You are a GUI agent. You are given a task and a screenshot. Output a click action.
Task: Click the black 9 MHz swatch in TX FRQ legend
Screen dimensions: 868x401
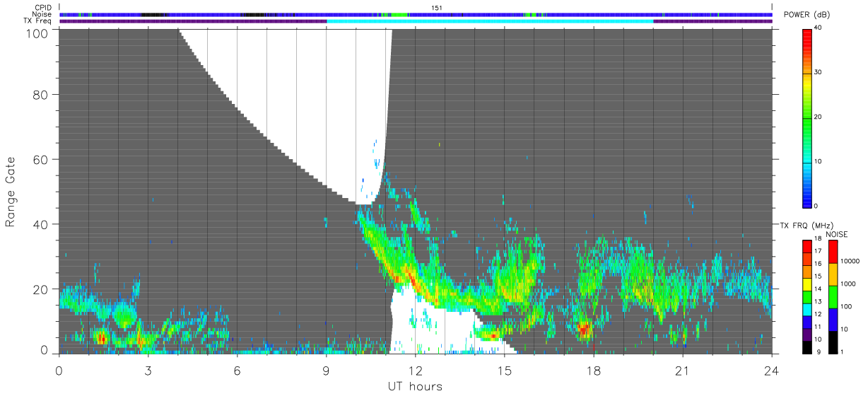(x=807, y=348)
